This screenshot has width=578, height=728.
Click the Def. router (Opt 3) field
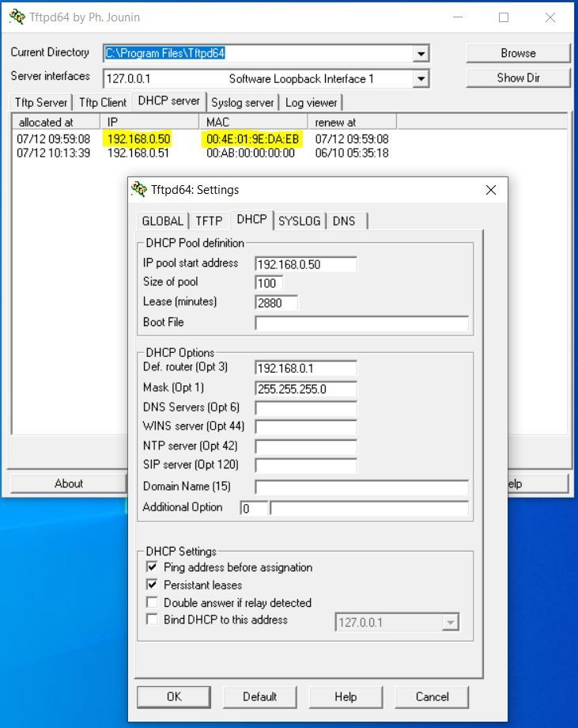coord(306,368)
